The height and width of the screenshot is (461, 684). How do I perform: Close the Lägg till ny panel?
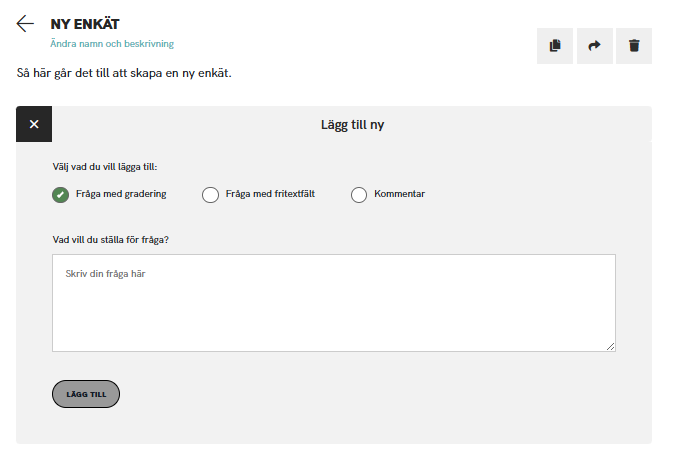click(34, 125)
